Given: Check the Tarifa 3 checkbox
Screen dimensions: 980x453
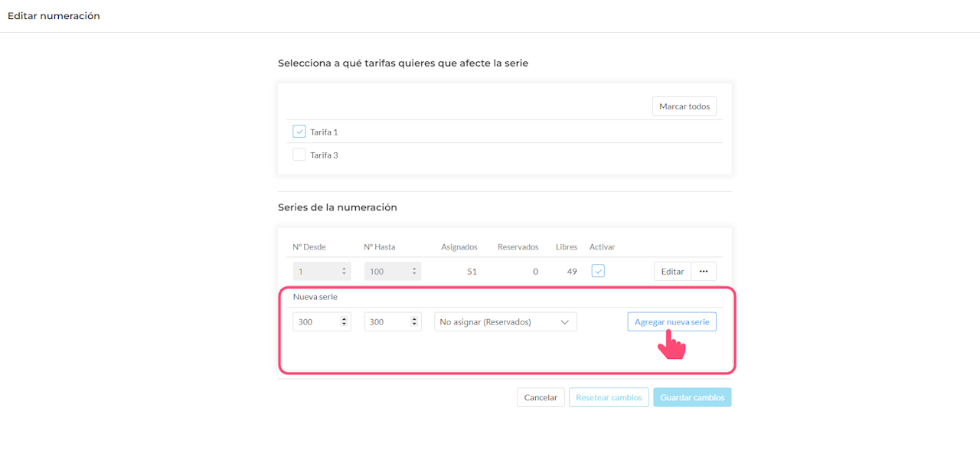Looking at the screenshot, I should (x=299, y=155).
